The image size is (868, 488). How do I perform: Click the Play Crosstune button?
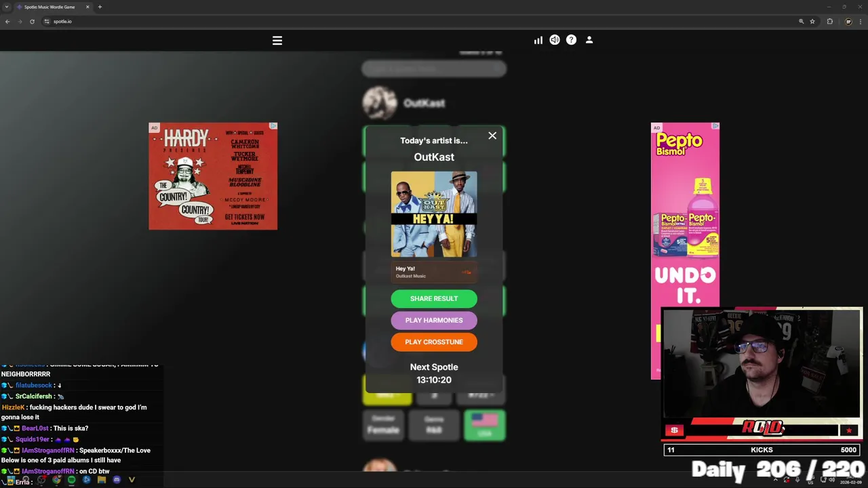pos(434,342)
